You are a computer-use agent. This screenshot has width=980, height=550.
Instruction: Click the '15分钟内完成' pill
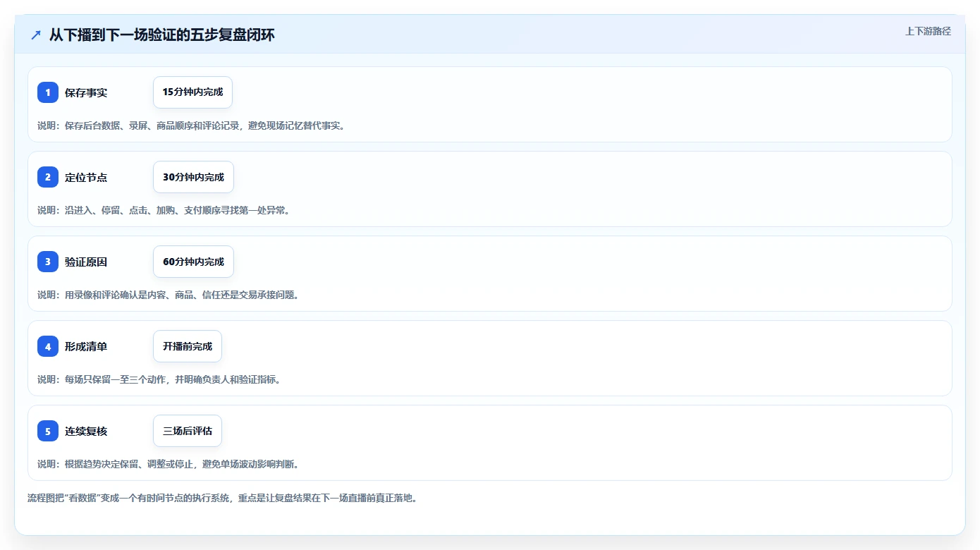click(x=192, y=92)
